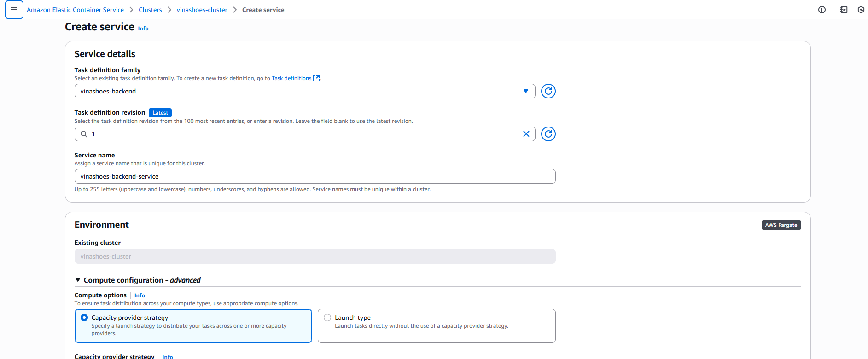The height and width of the screenshot is (359, 868).
Task: Open Info link next to Compute options
Action: click(140, 295)
